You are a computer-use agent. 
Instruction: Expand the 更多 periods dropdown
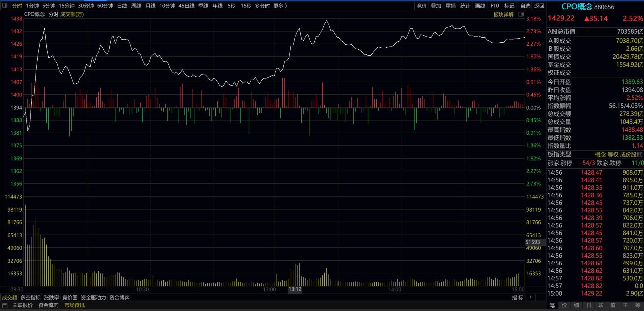coord(280,6)
